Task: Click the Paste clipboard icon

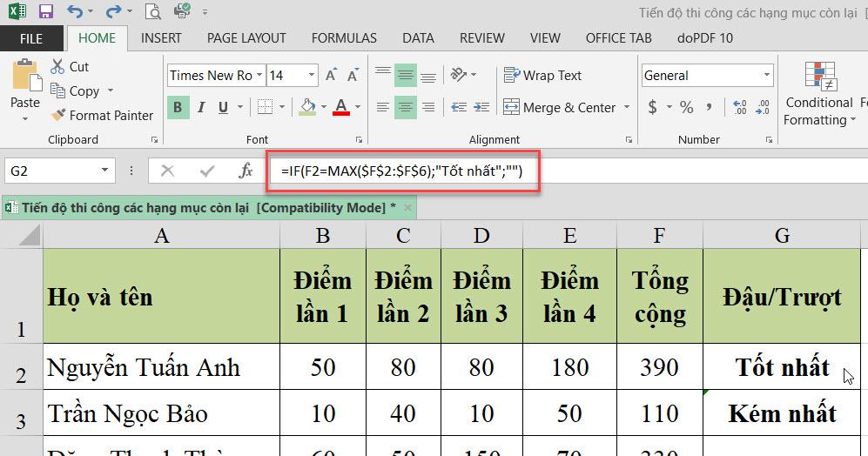Action: point(26,75)
